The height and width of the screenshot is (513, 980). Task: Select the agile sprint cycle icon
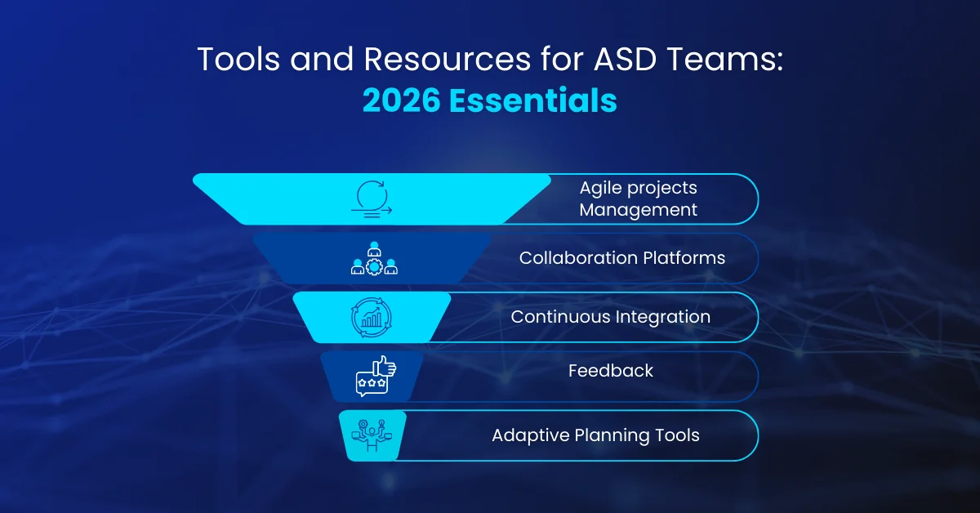point(372,198)
